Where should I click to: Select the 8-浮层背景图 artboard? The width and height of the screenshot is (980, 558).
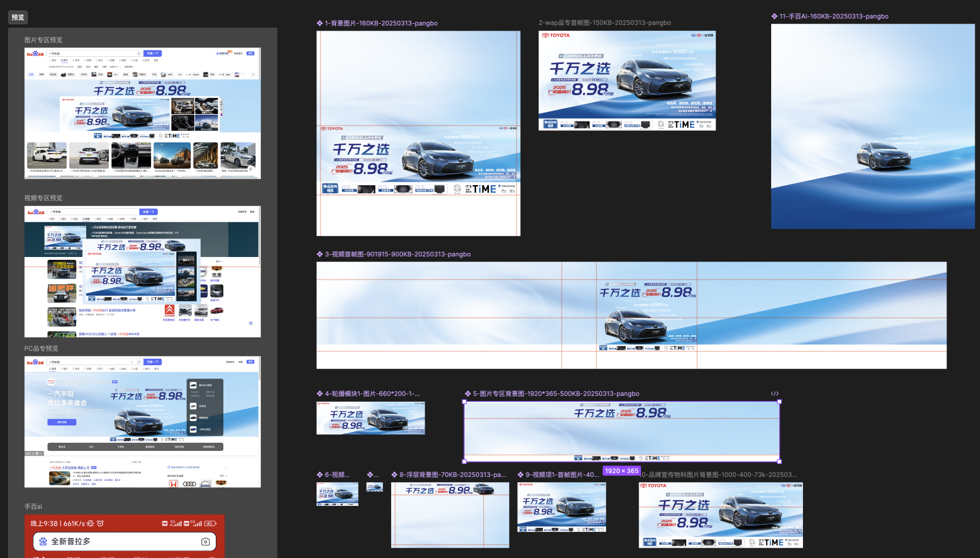pos(450,515)
